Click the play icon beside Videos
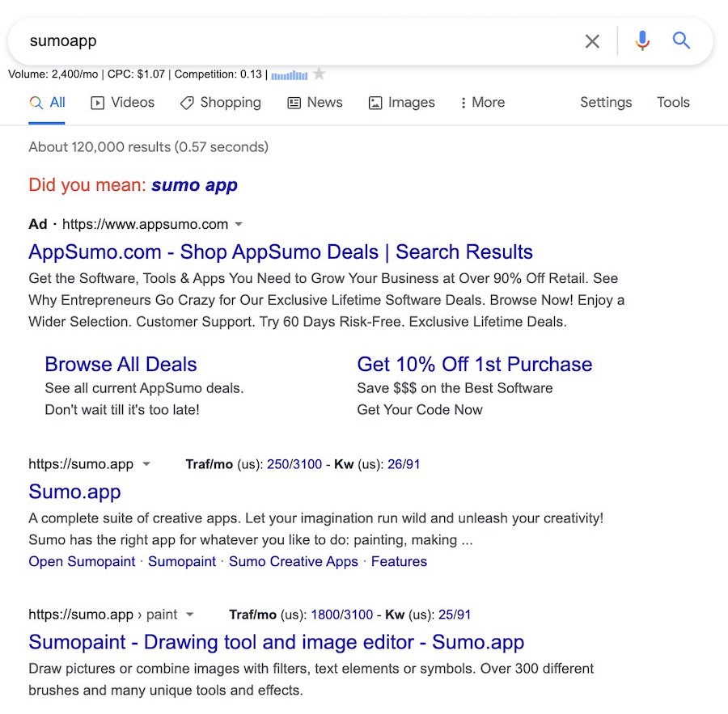 (x=98, y=103)
